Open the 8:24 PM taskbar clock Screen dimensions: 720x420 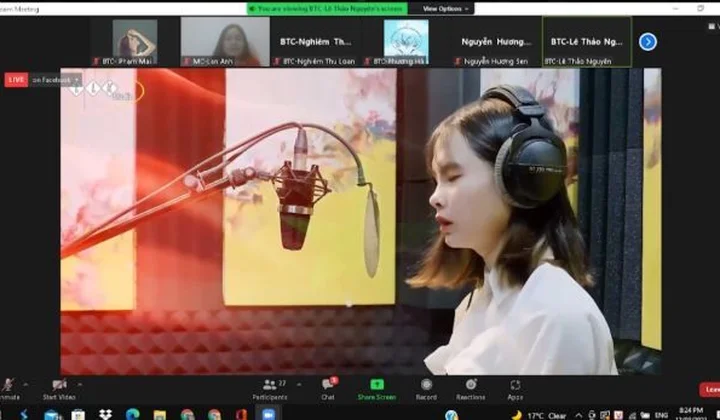click(690, 414)
